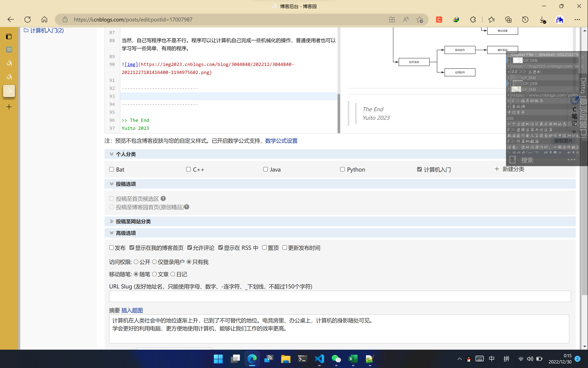Open the Collections icon

pyautogui.click(x=508, y=19)
